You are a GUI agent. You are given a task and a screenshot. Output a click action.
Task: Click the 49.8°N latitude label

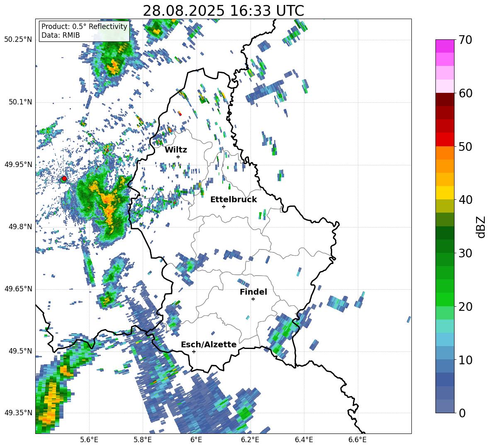tap(21, 227)
